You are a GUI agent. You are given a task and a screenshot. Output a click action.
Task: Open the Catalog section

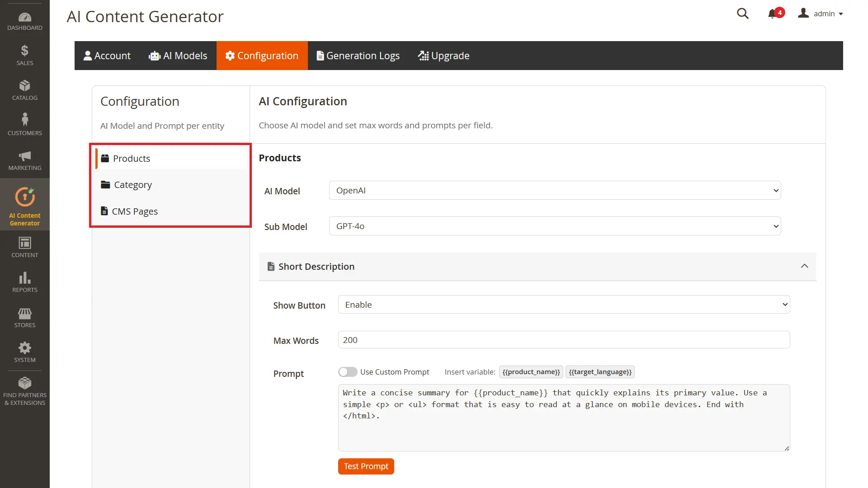point(24,89)
